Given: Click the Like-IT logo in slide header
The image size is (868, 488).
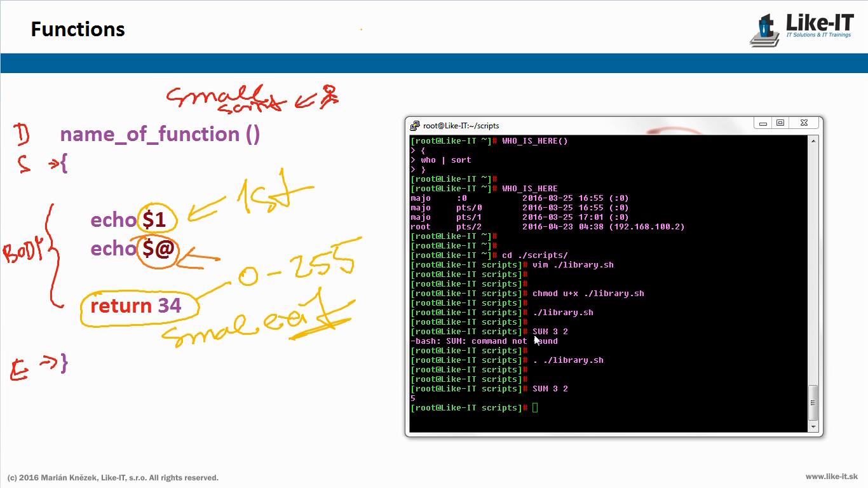Looking at the screenshot, I should pyautogui.click(x=801, y=29).
